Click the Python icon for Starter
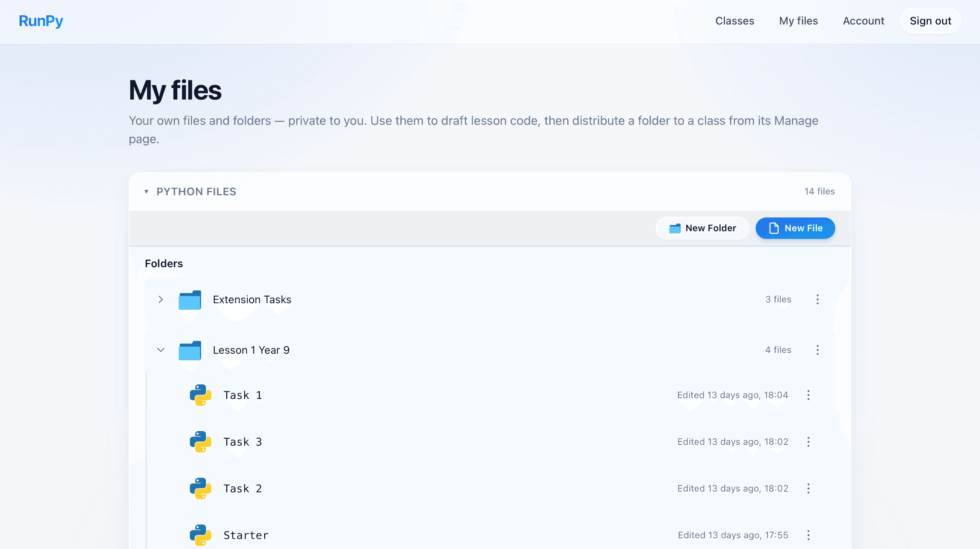 coord(201,535)
